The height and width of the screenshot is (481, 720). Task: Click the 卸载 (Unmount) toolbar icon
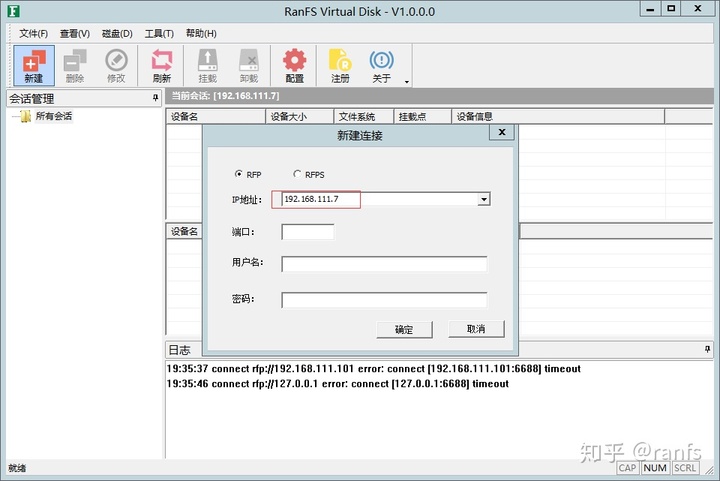tap(249, 66)
